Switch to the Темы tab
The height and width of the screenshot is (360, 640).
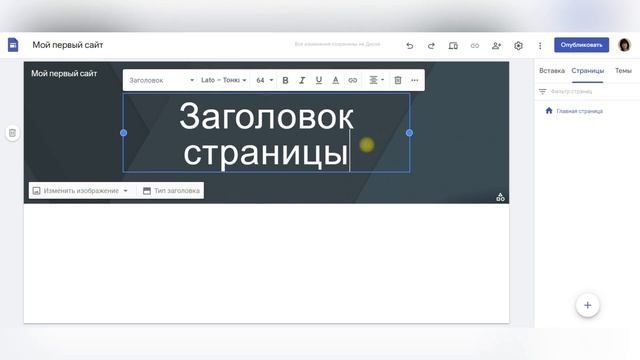(623, 71)
